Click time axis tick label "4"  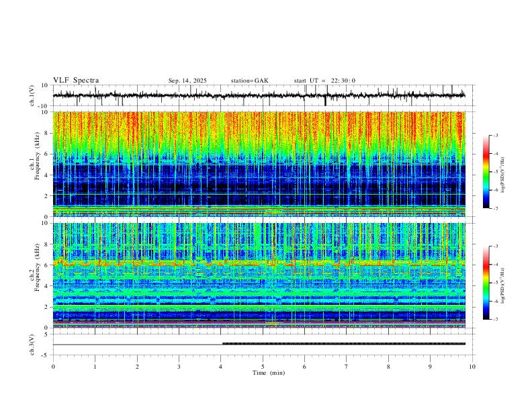click(221, 367)
